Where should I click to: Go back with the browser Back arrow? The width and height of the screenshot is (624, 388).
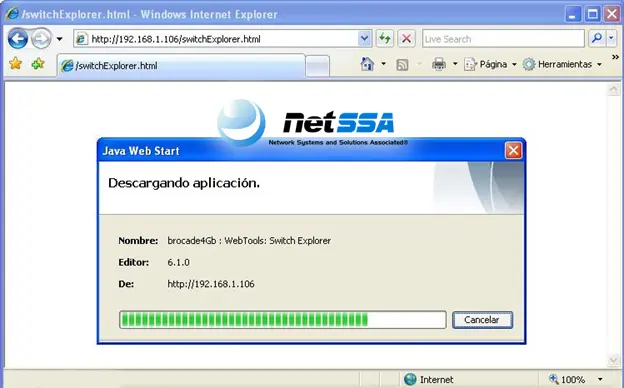pos(18,39)
